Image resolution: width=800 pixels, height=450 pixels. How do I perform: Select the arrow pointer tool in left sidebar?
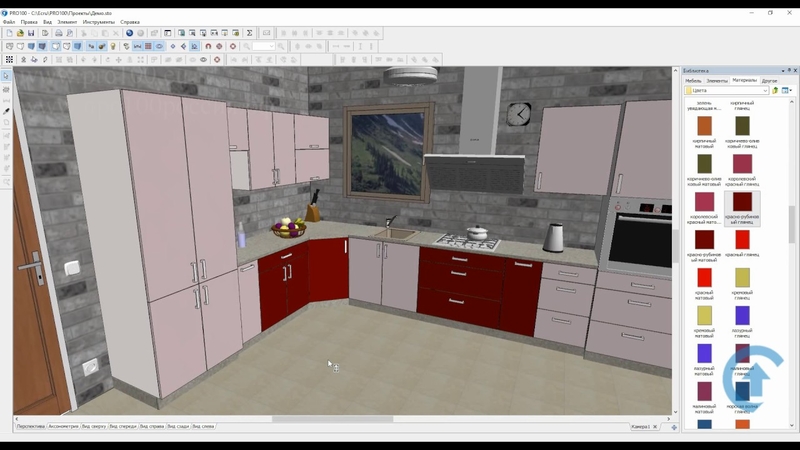click(x=6, y=76)
